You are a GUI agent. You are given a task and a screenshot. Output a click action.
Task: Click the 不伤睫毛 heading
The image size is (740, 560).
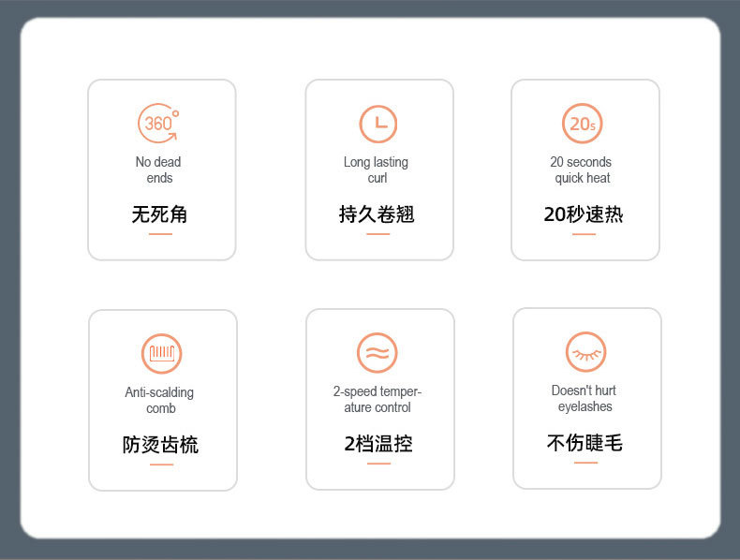[x=585, y=443]
